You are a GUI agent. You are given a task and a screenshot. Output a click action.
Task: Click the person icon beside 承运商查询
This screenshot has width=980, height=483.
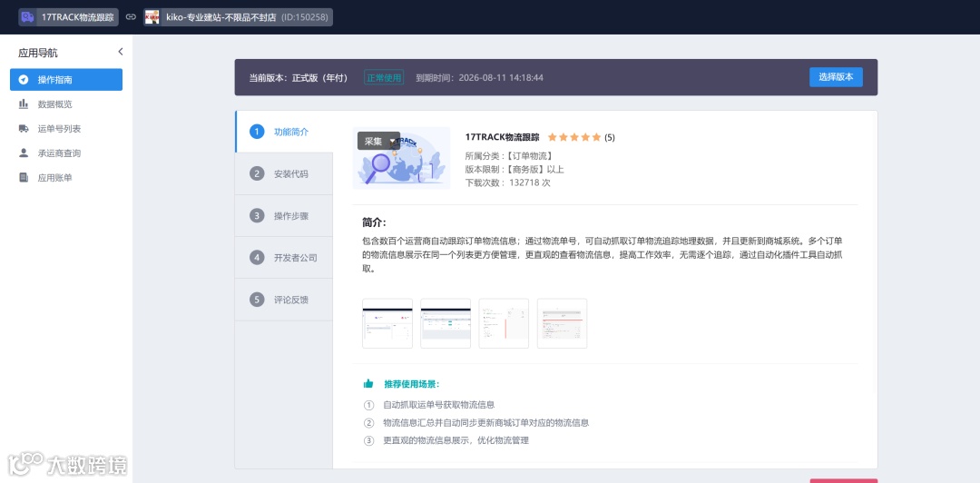24,153
